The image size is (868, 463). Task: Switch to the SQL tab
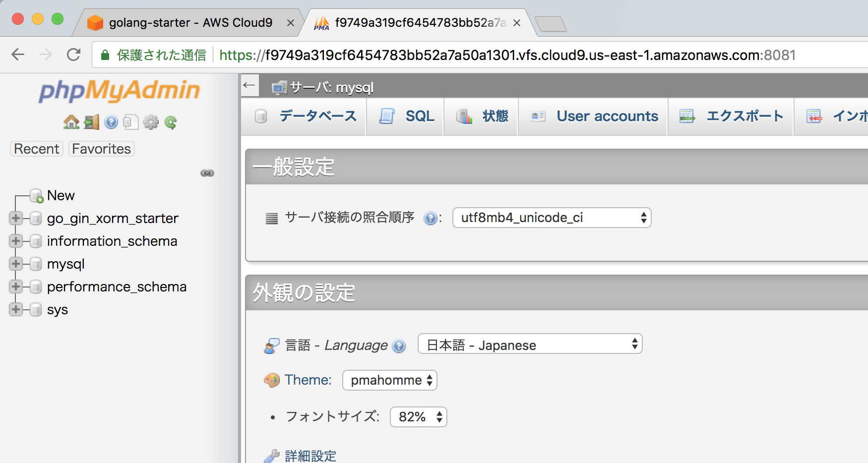405,116
